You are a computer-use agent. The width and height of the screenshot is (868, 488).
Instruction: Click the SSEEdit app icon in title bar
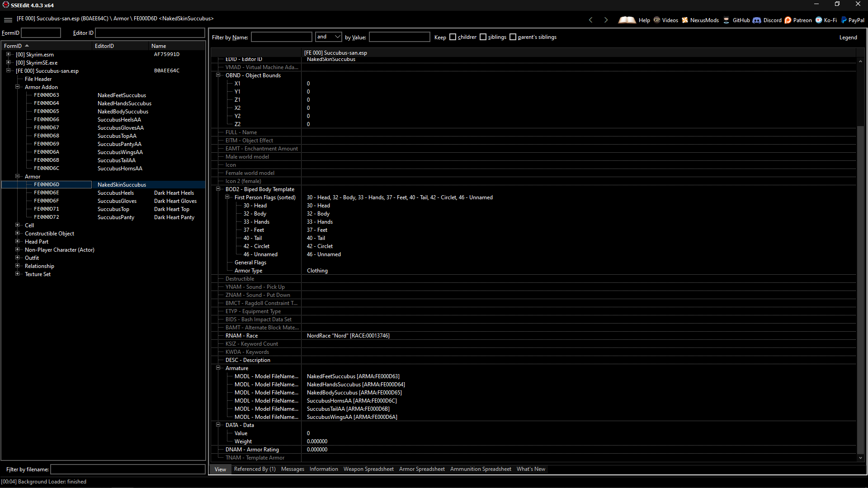(x=5, y=5)
